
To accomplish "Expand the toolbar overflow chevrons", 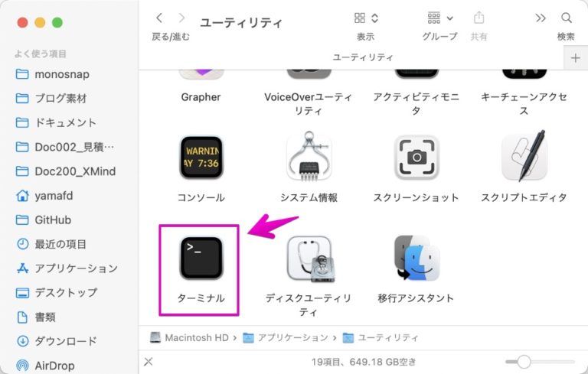I will coord(541,18).
